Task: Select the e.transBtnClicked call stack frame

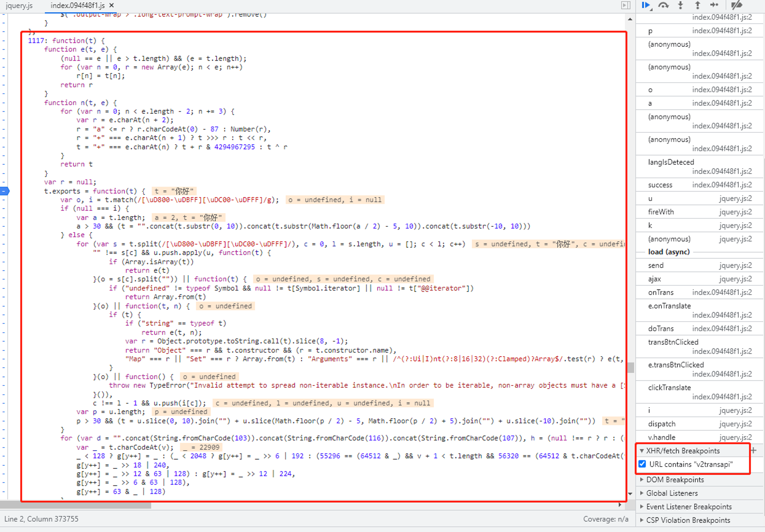Action: (x=700, y=369)
